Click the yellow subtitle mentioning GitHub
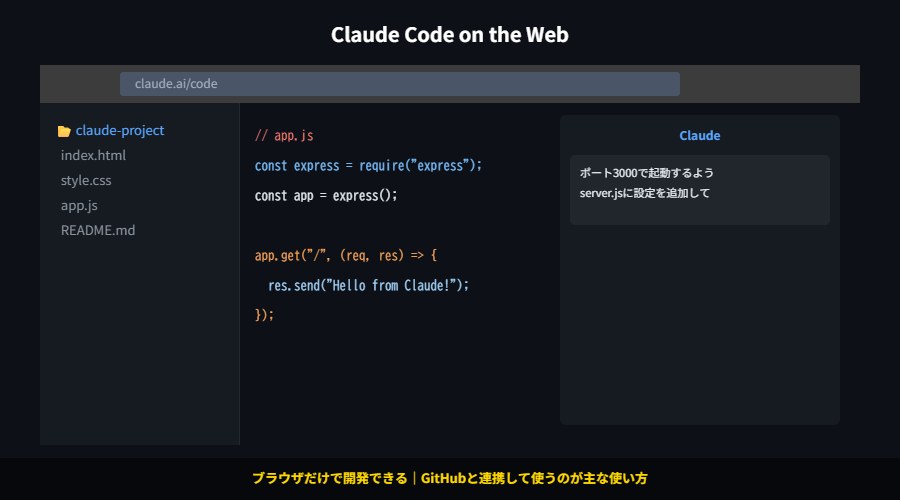The height and width of the screenshot is (500, 900). point(449,478)
